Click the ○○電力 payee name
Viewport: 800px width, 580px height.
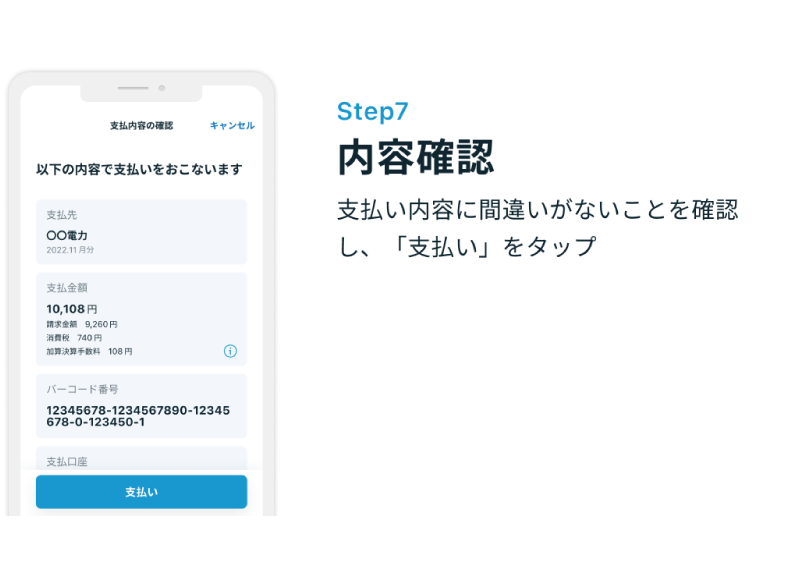[67, 235]
